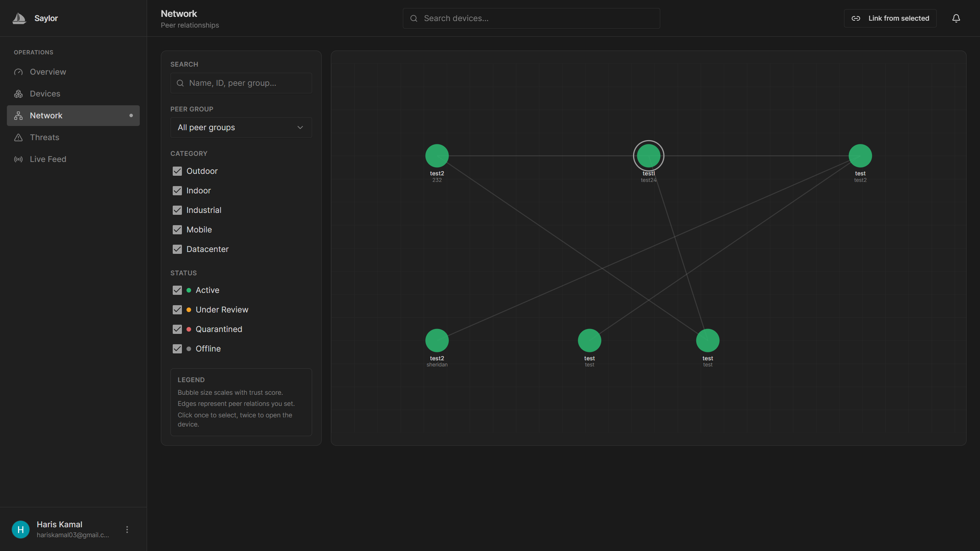This screenshot has width=980, height=551.
Task: Open user menu three-dots icon
Action: [x=127, y=530]
